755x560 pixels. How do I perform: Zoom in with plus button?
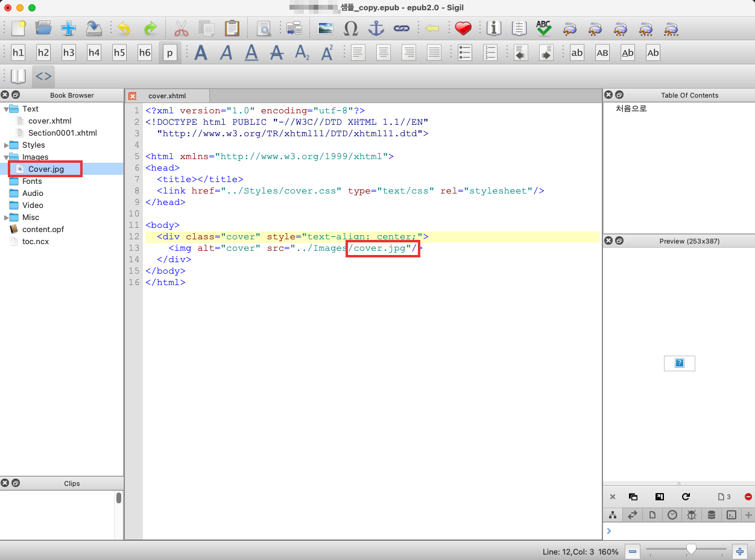[739, 551]
